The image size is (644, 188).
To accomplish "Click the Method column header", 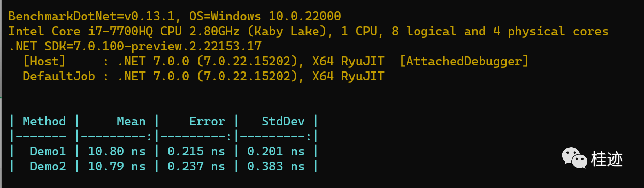I will 44,121.
